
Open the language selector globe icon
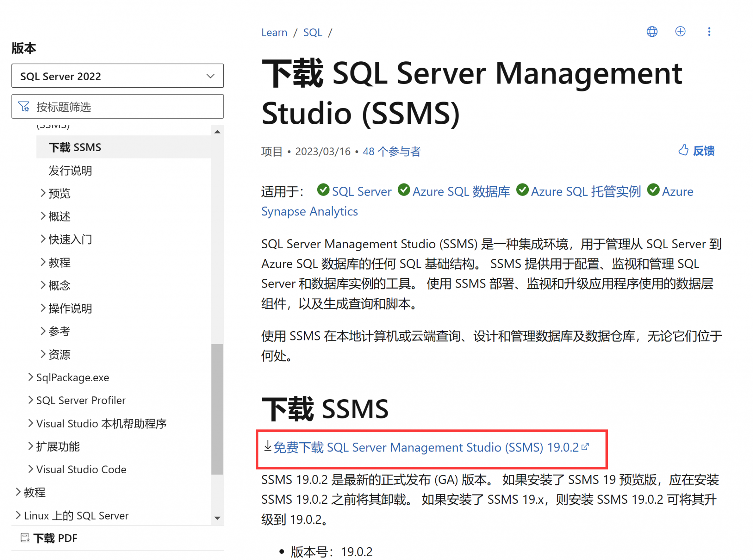click(x=652, y=32)
